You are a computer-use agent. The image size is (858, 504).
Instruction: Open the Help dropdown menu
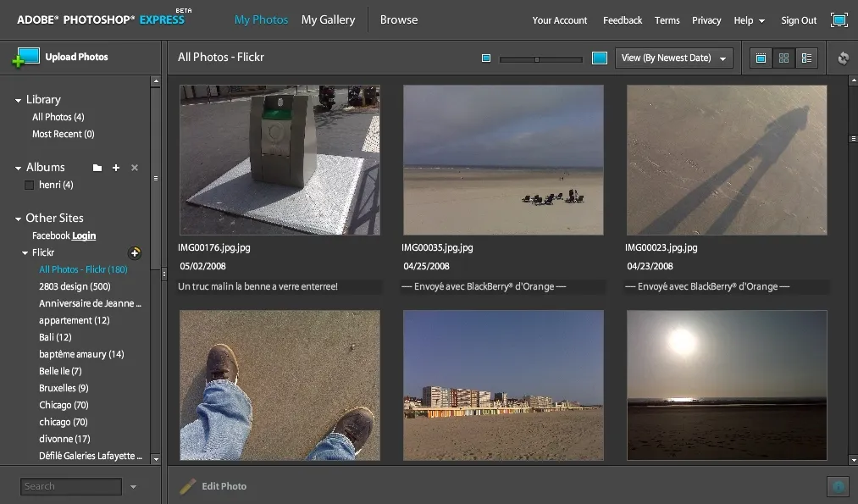tap(749, 20)
